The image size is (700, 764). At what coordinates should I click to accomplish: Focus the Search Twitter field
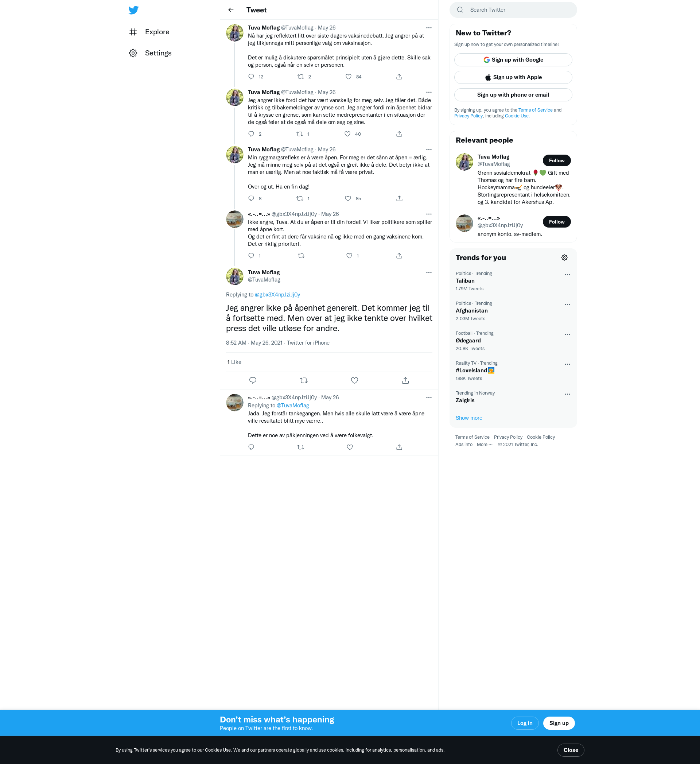coord(513,10)
